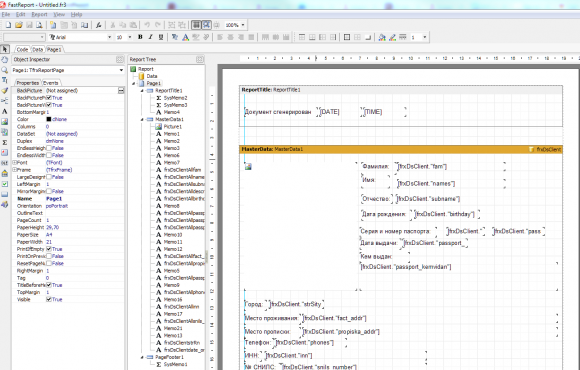Click the print preview toolbar icon
This screenshot has width=580, height=370.
point(39,25)
